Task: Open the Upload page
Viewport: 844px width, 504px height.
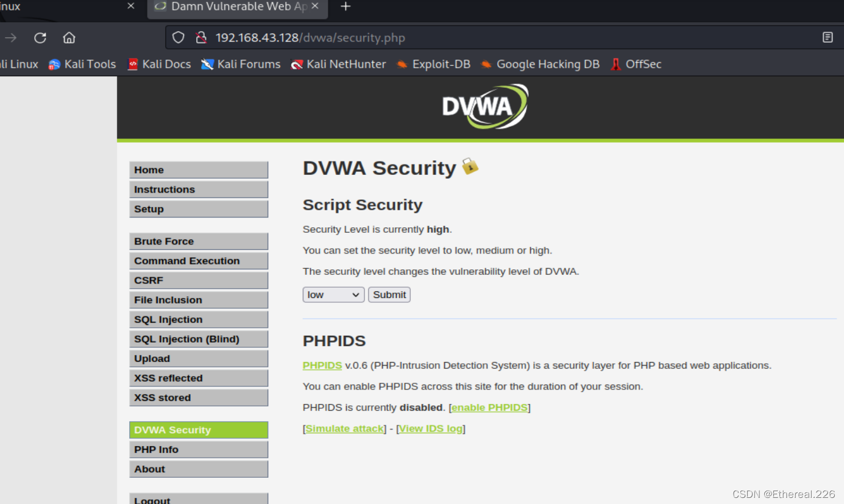Action: 199,358
